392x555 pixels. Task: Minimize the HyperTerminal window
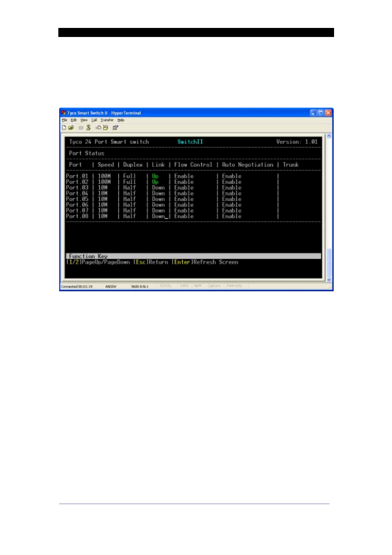pyautogui.click(x=313, y=113)
